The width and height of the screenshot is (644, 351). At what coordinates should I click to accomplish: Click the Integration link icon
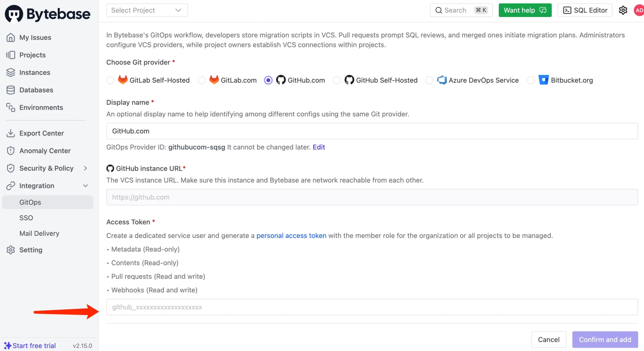11,186
